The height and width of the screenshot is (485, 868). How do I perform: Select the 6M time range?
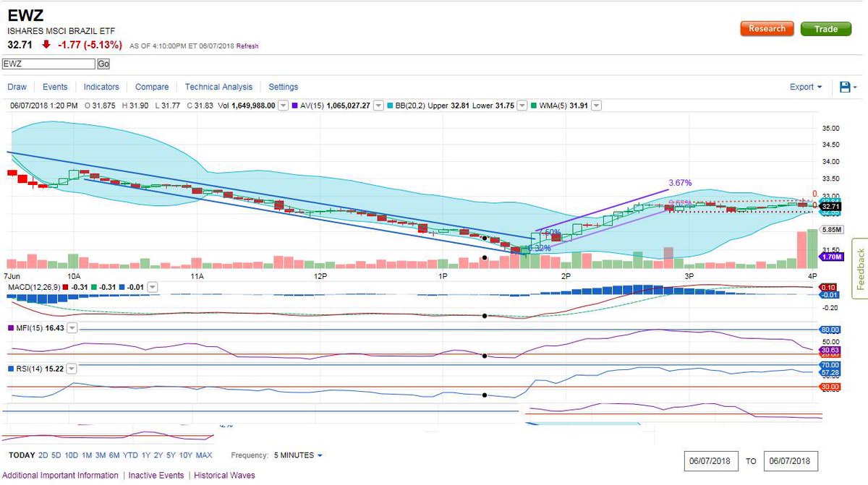[x=114, y=455]
